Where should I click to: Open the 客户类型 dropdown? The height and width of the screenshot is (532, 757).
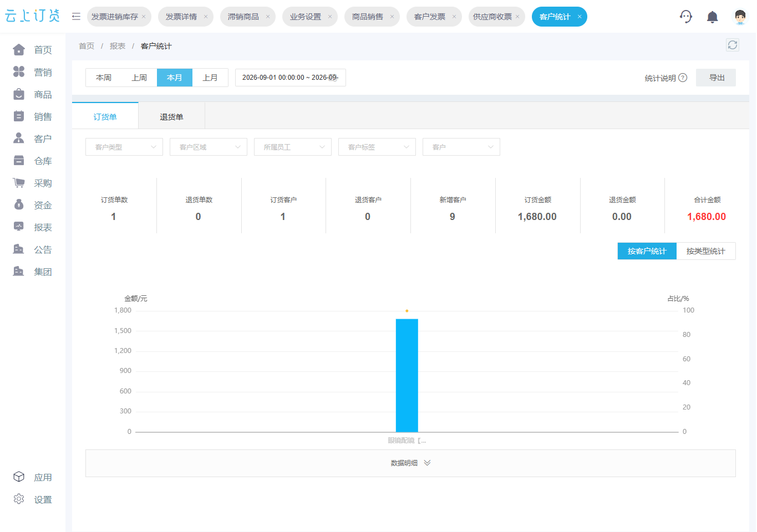124,147
